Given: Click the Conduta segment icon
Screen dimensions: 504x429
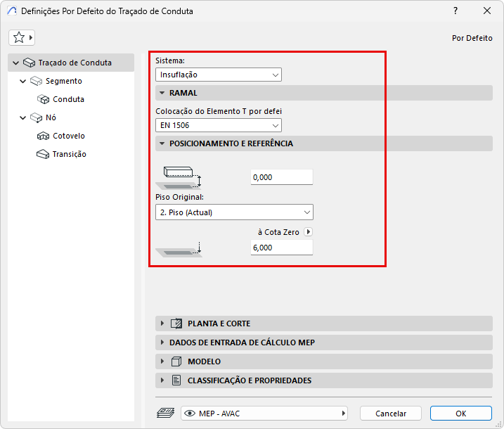Looking at the screenshot, I should 43,99.
